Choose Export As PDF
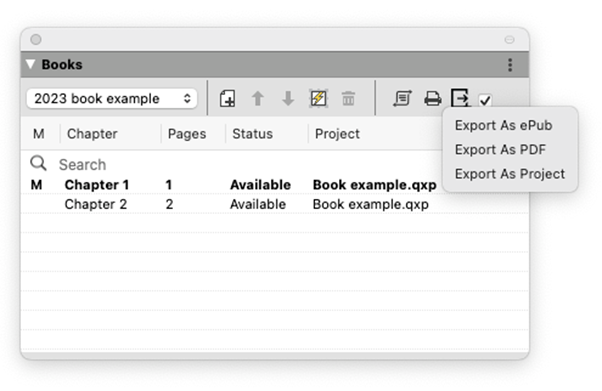Screen dimensions: 602x391 tap(500, 149)
